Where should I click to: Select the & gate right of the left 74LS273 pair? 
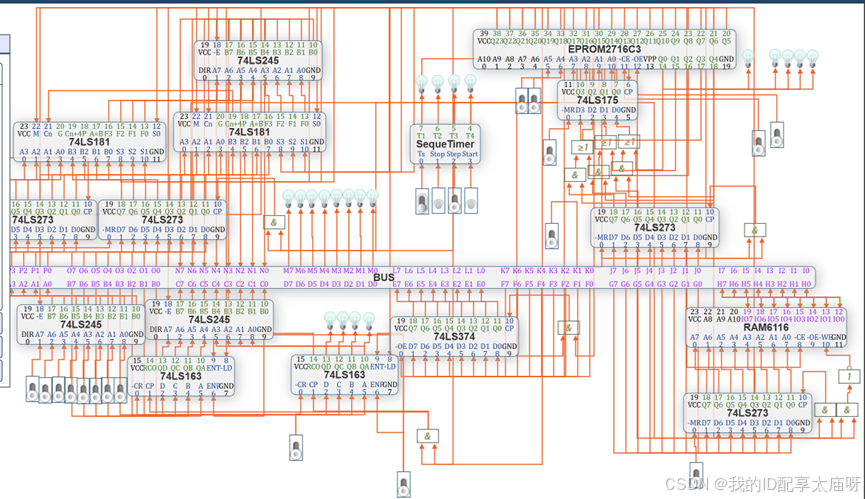pos(274,223)
